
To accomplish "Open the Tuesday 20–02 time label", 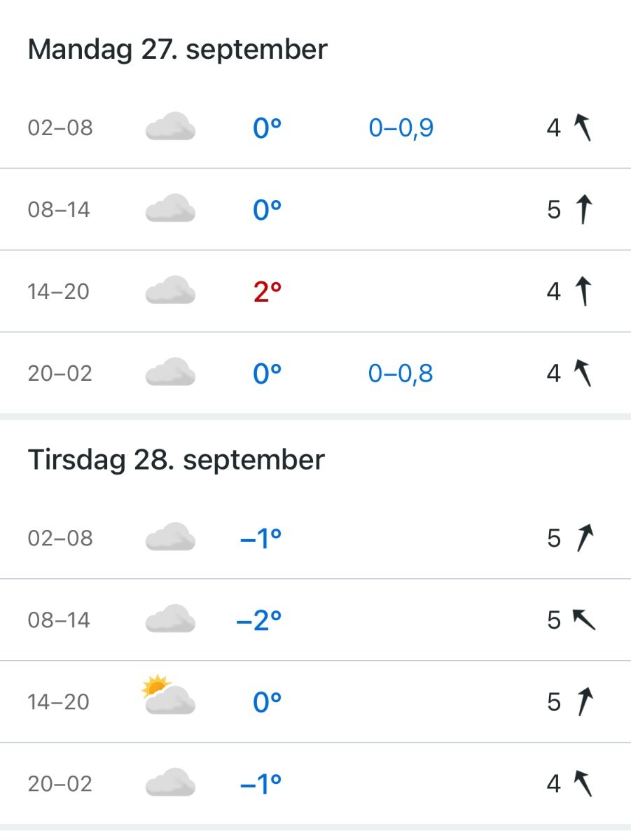I will point(60,784).
